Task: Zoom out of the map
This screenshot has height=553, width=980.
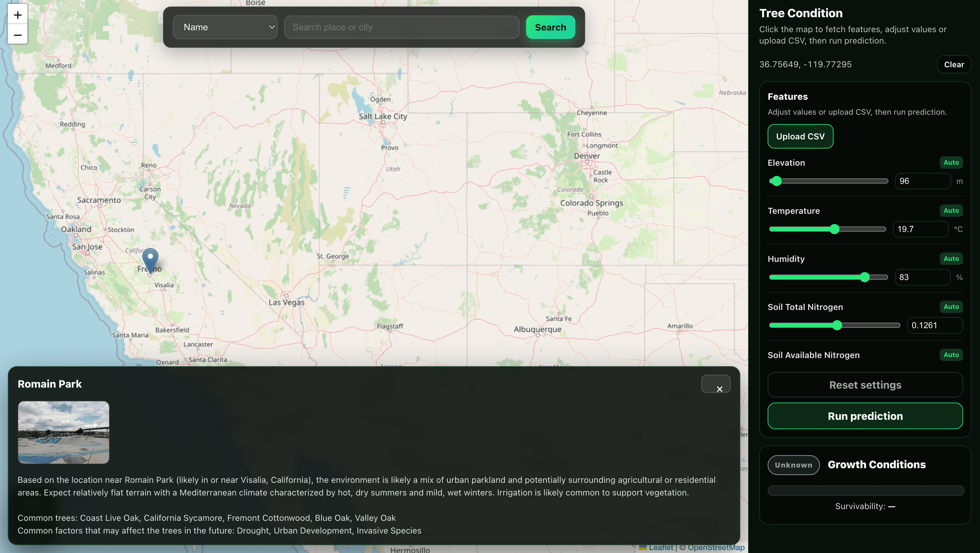Action: pyautogui.click(x=18, y=35)
